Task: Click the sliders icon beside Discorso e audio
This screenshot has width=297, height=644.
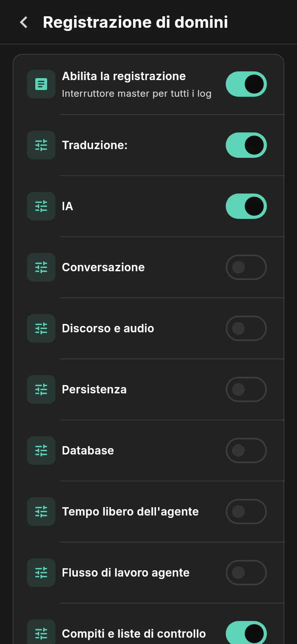Action: tap(41, 328)
